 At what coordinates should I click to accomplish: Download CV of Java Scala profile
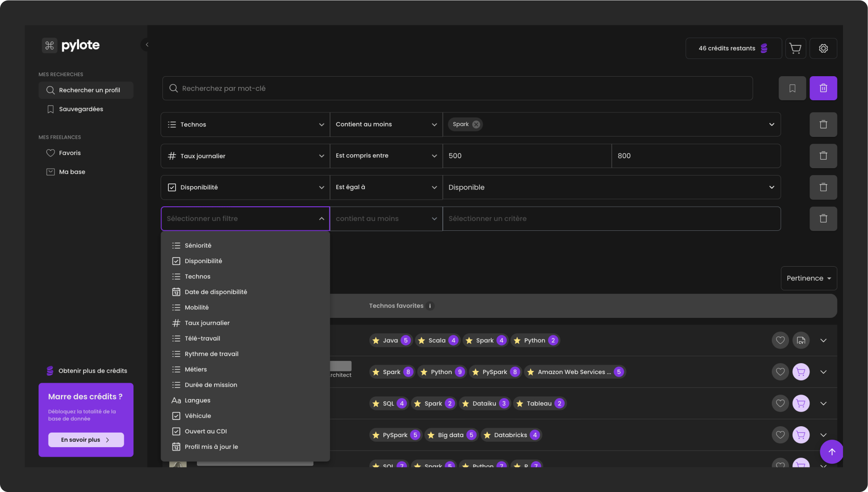pos(801,341)
